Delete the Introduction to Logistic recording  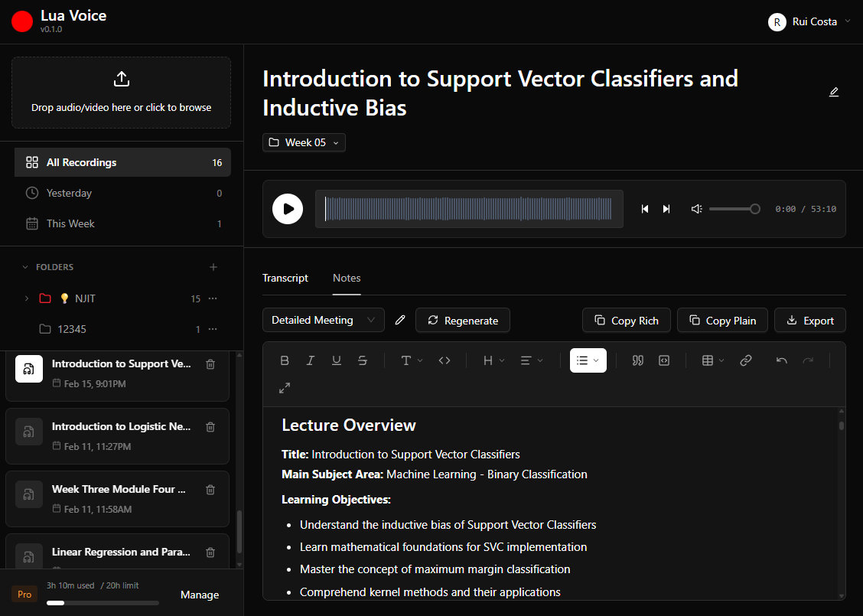[210, 427]
